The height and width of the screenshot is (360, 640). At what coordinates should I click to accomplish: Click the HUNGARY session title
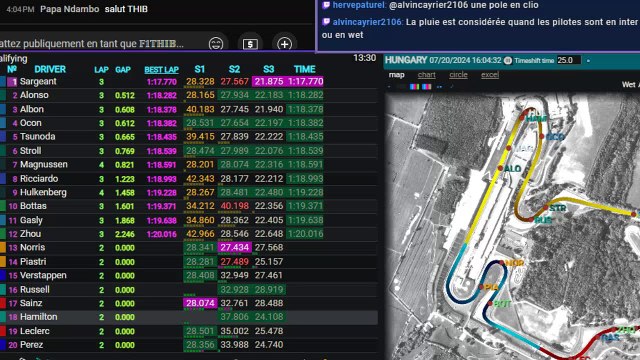point(406,60)
